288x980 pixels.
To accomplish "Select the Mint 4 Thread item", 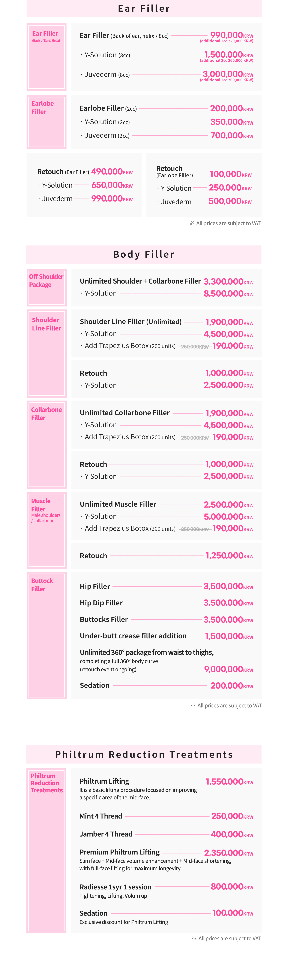I will click(101, 816).
